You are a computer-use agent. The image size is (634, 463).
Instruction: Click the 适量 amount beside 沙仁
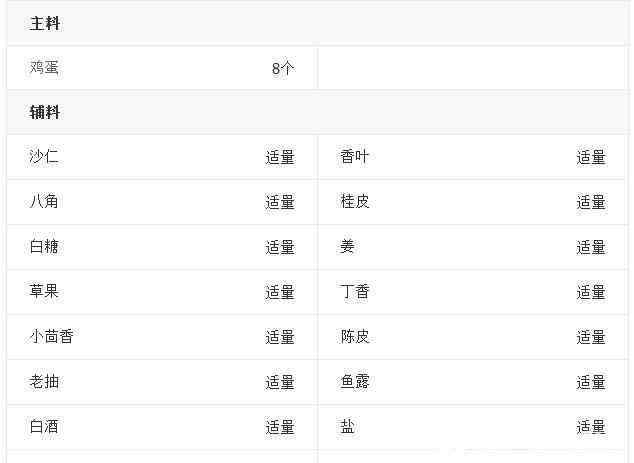(x=280, y=157)
